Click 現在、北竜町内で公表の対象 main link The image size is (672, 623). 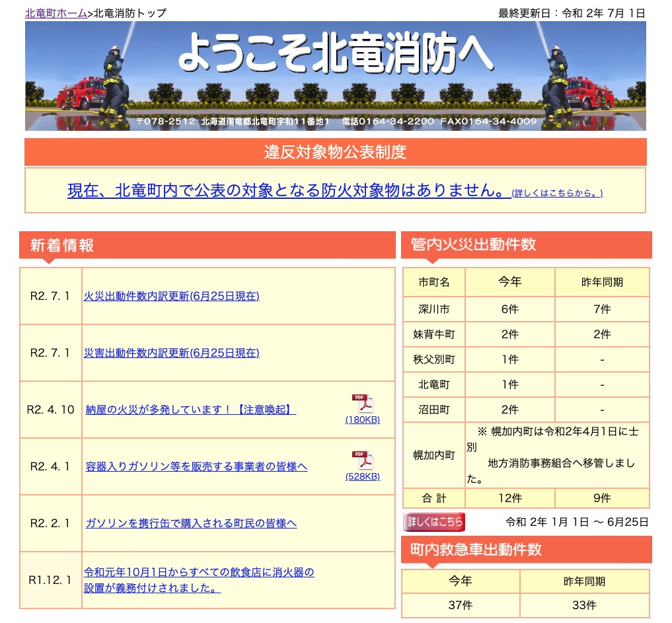(x=288, y=191)
